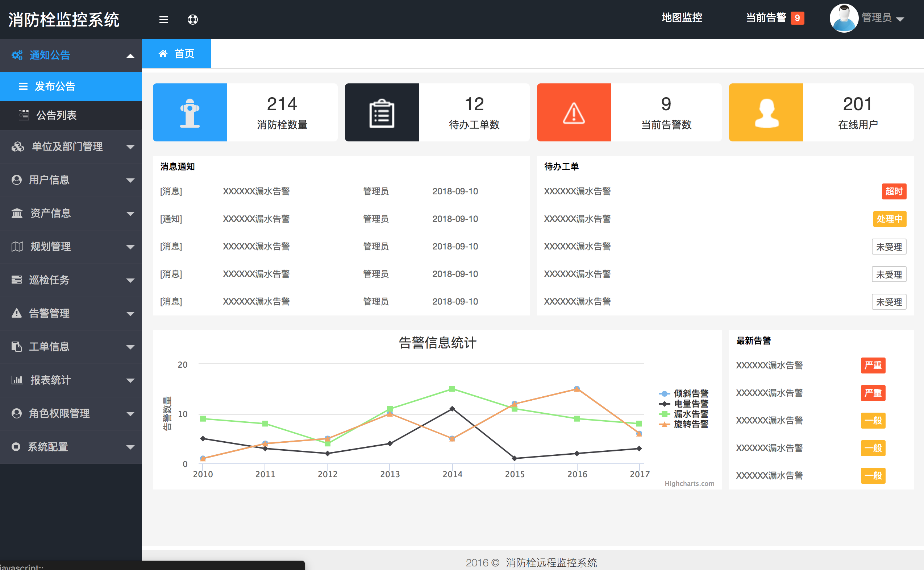Click the home icon in 首页 tab
The image size is (924, 570).
pyautogui.click(x=163, y=54)
